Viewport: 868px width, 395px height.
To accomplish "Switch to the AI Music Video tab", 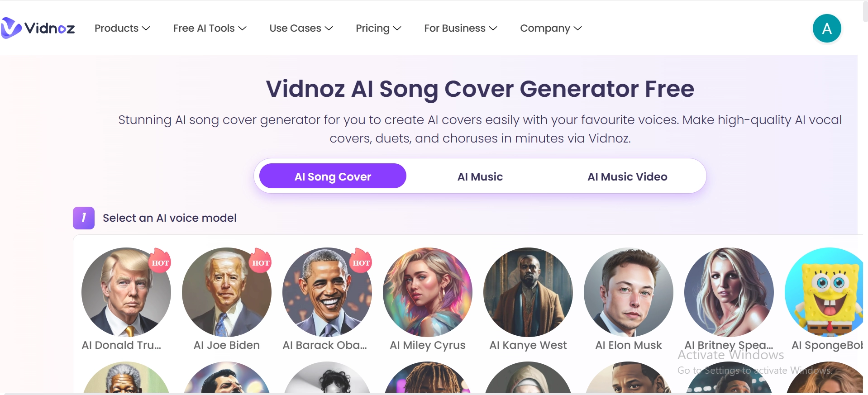I will pyautogui.click(x=627, y=176).
